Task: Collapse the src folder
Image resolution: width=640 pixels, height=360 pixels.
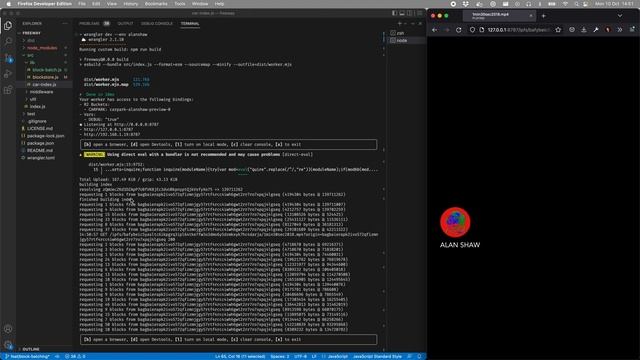Action: point(30,55)
